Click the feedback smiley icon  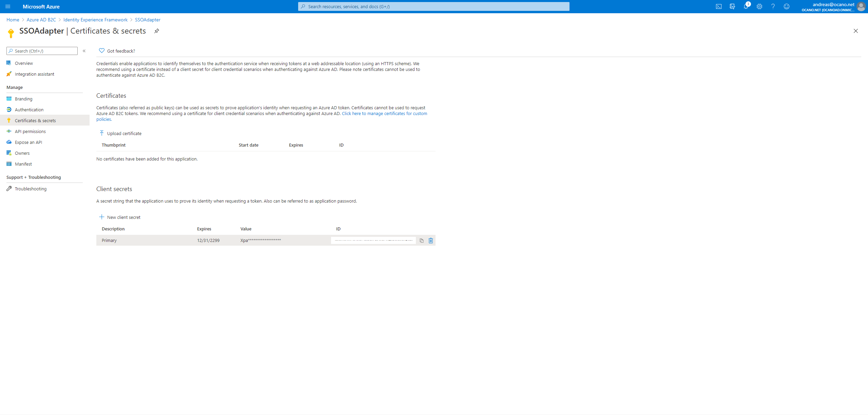point(786,6)
